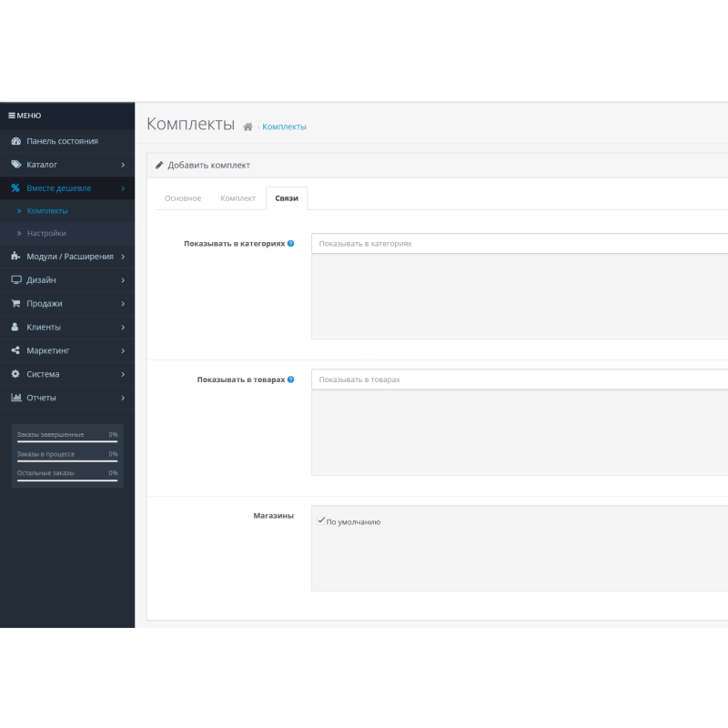Click the home icon in the breadcrumb
The width and height of the screenshot is (728, 728).
247,127
